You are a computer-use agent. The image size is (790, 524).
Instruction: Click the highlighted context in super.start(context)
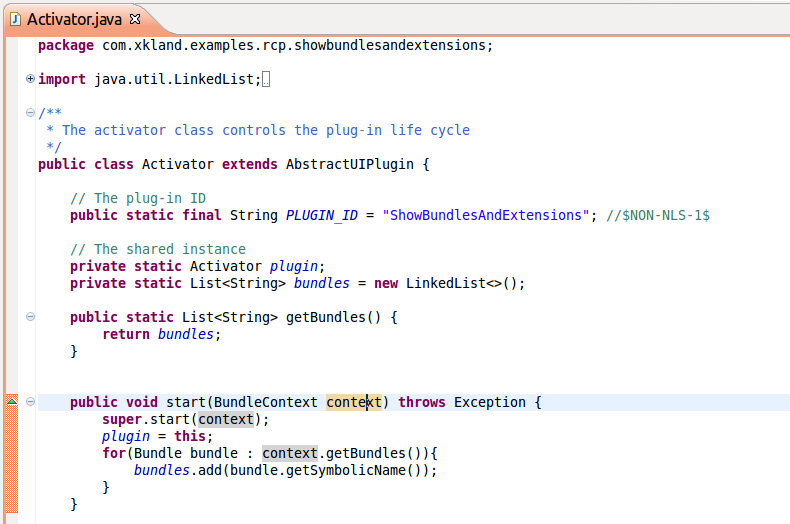pos(226,419)
